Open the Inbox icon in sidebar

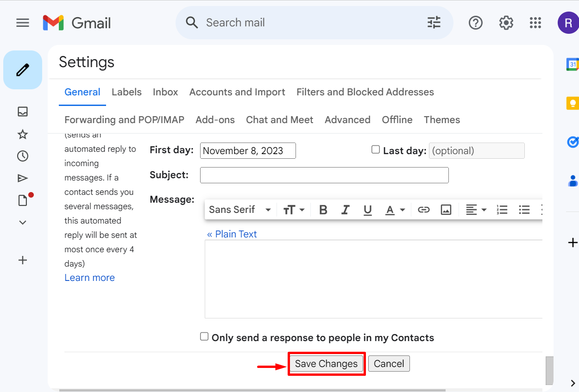click(x=22, y=112)
